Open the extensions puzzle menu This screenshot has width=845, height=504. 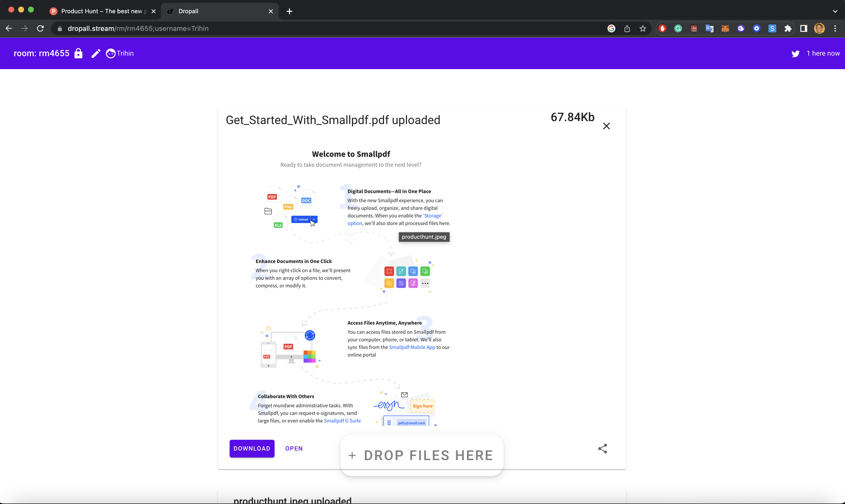[x=788, y=28]
